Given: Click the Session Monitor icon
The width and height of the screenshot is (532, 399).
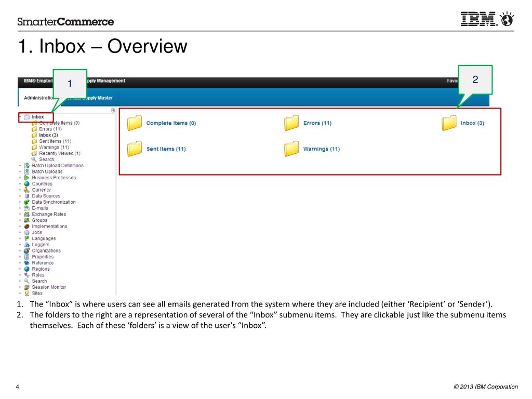Looking at the screenshot, I should 27,287.
